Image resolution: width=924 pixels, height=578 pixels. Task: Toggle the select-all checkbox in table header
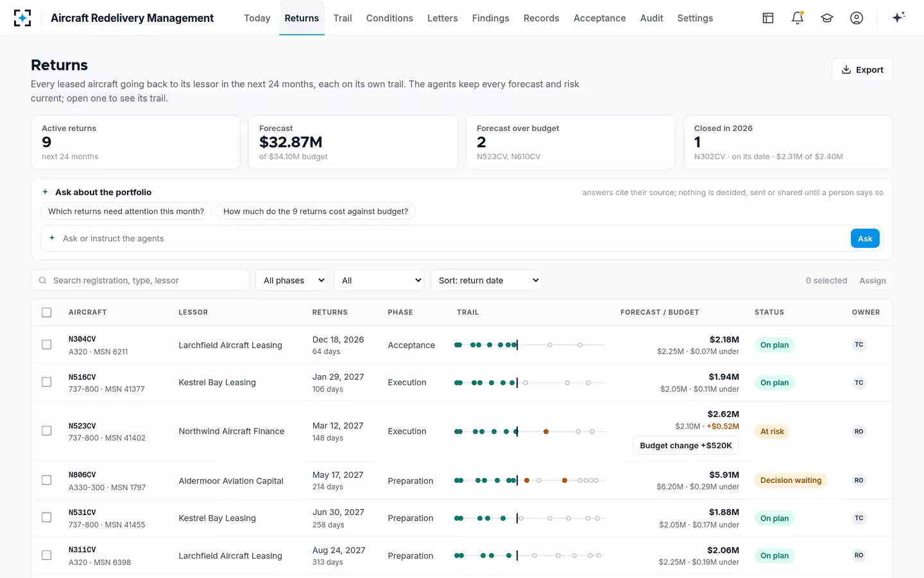(47, 312)
